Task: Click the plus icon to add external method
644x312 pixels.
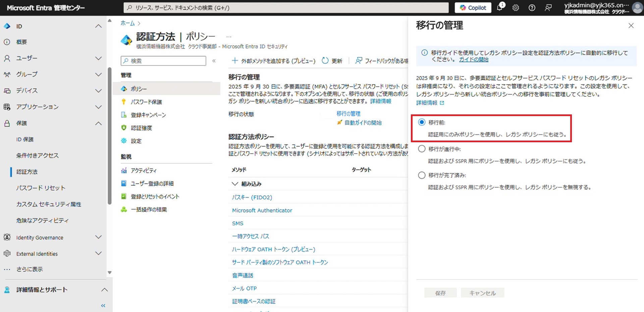Action: (235, 61)
